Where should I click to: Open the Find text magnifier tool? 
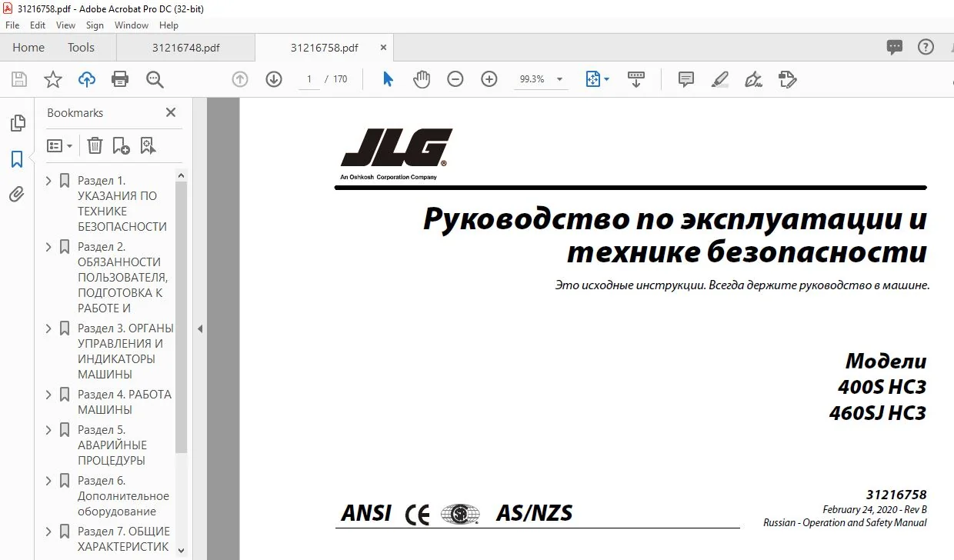tap(155, 79)
